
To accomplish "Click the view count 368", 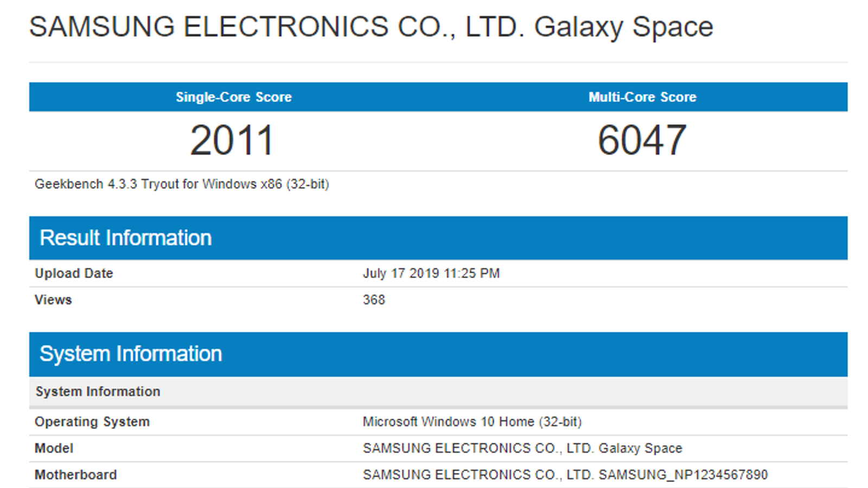I will [x=374, y=300].
